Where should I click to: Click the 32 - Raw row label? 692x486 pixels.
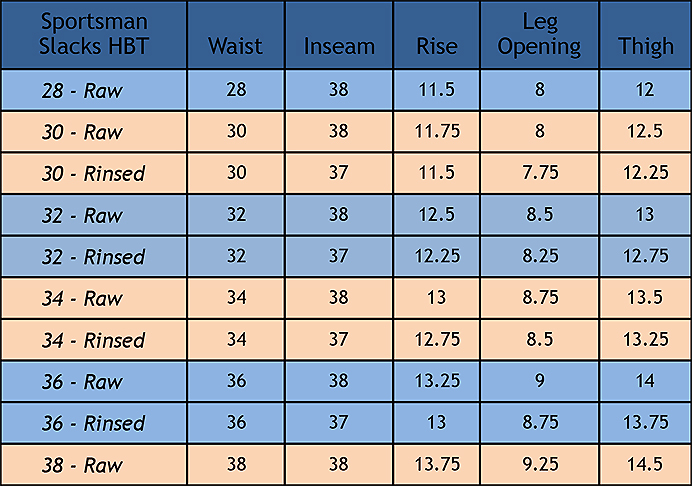coord(82,215)
